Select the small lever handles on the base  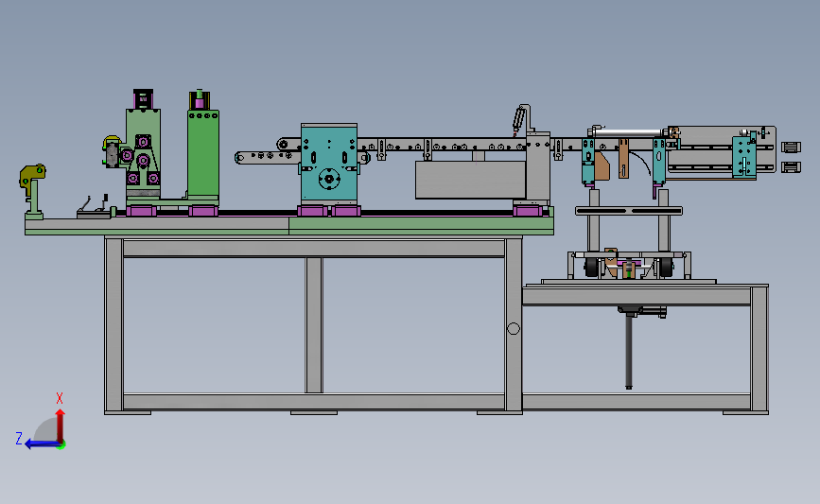[x=96, y=205]
